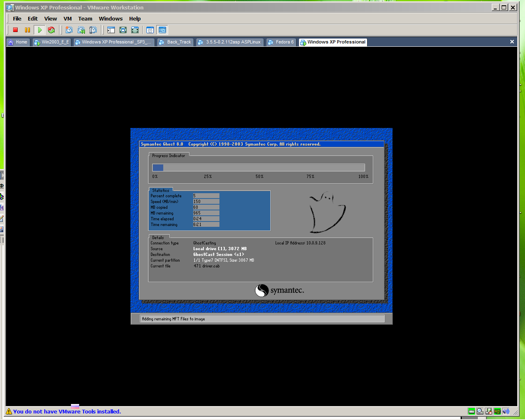The image size is (525, 420).
Task: Open the Help menu
Action: (x=135, y=18)
